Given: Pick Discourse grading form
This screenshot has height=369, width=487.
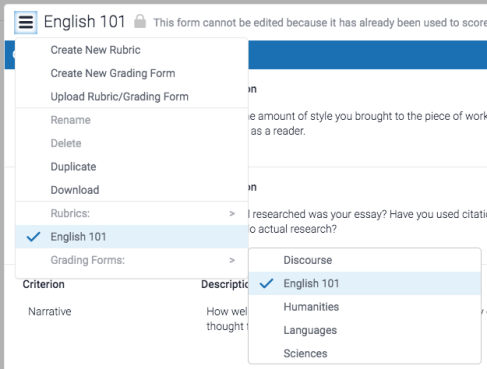Looking at the screenshot, I should tap(365, 260).
